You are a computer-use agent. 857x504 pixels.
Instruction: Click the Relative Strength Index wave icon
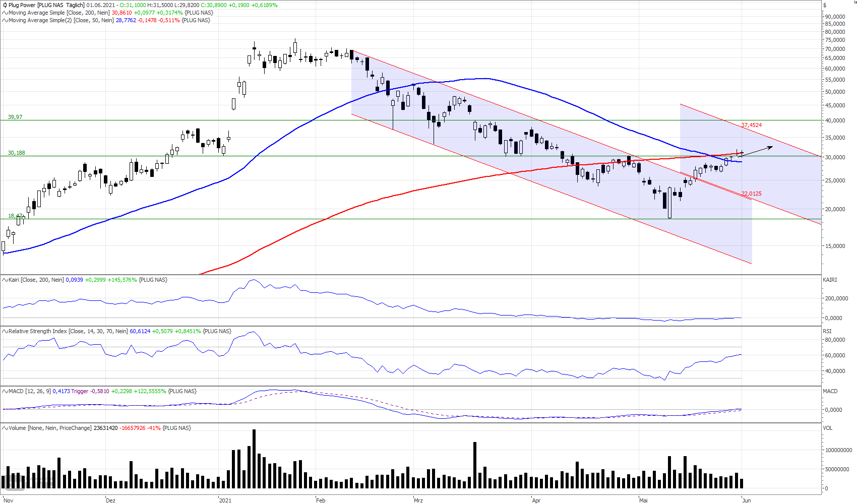pos(5,331)
